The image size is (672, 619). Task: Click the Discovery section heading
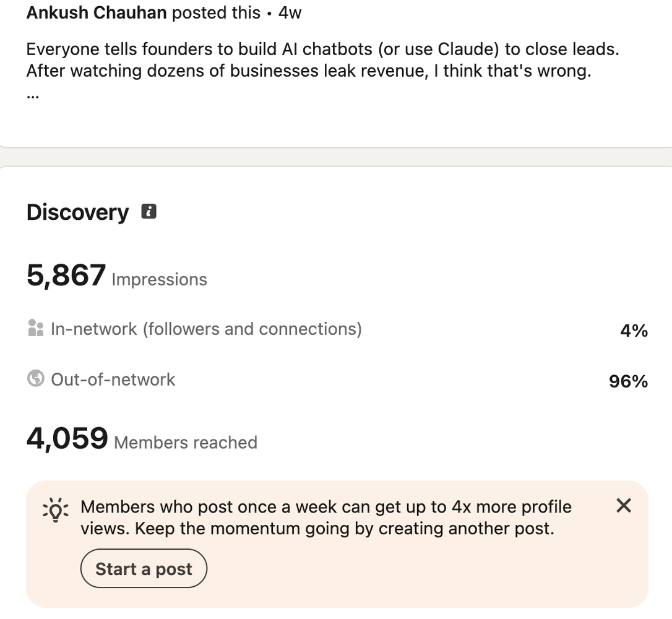pyautogui.click(x=77, y=212)
